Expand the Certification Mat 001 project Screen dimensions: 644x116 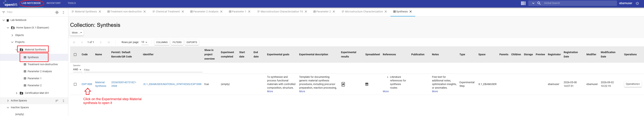17,93
